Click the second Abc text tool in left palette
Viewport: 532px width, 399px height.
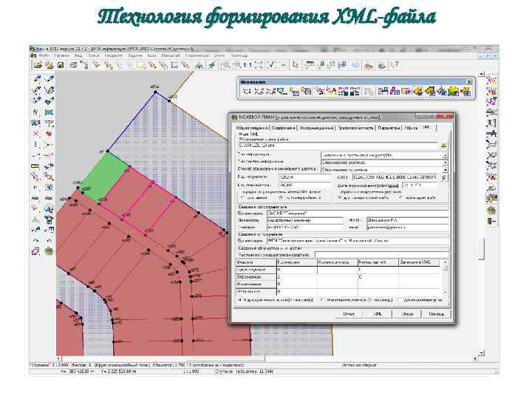click(x=49, y=198)
